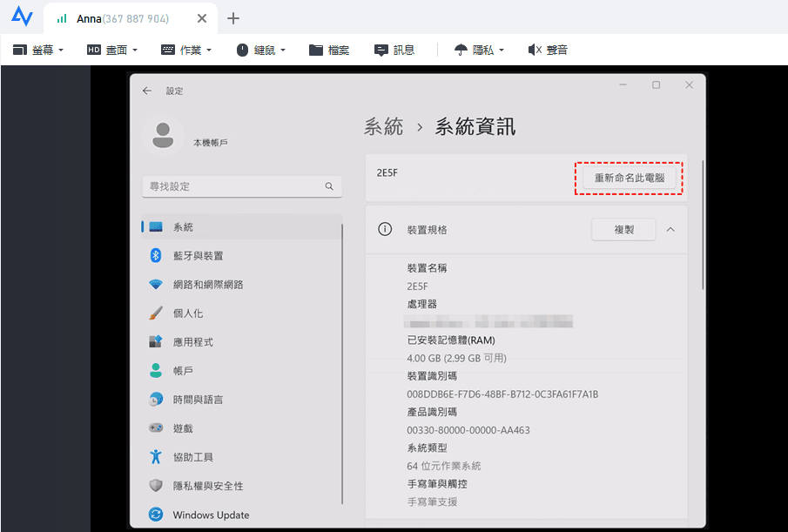Click the signal strength icon on Anna tab
788x532 pixels.
[x=62, y=18]
